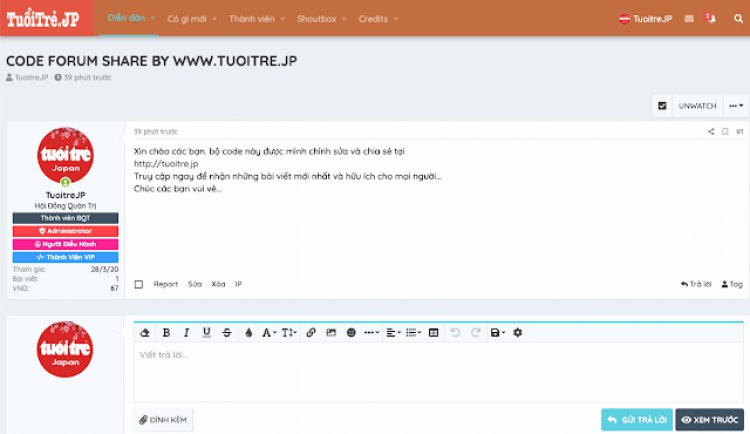
Task: Click the GỬI TRẢ LỜI button
Action: click(637, 420)
